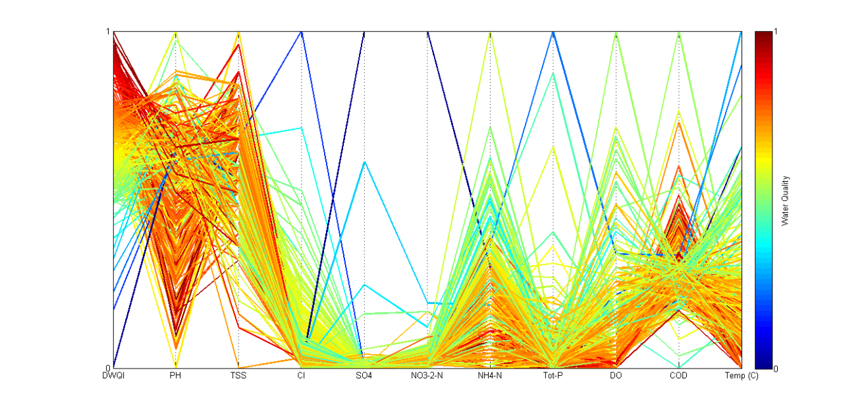Select the Cl axis label
The height and width of the screenshot is (414, 868).
[x=302, y=376]
